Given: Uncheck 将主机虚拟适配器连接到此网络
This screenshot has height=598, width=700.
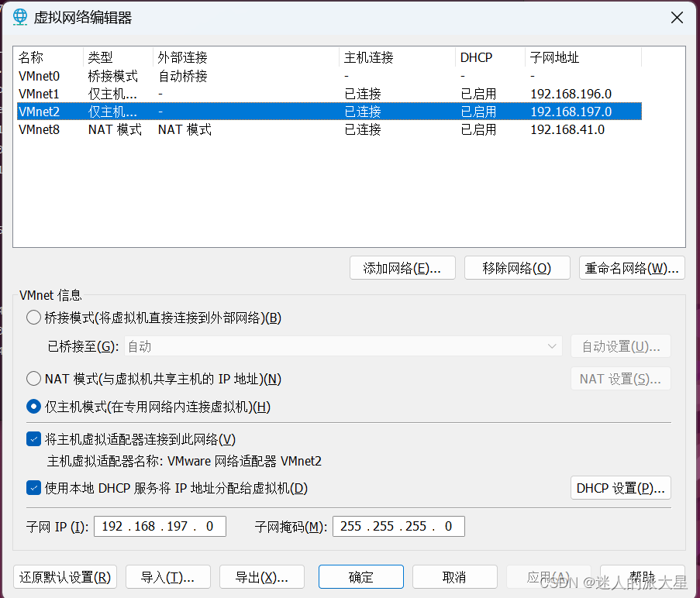Looking at the screenshot, I should point(33,438).
